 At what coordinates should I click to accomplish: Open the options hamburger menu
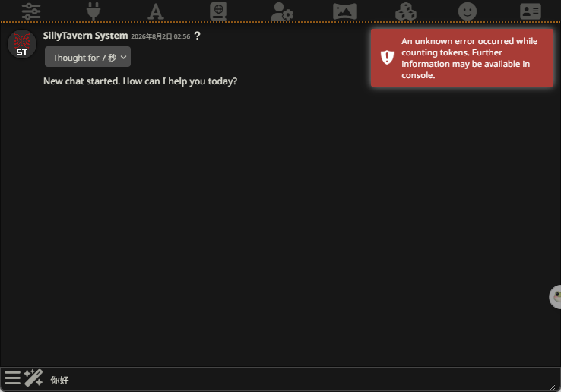[12, 378]
